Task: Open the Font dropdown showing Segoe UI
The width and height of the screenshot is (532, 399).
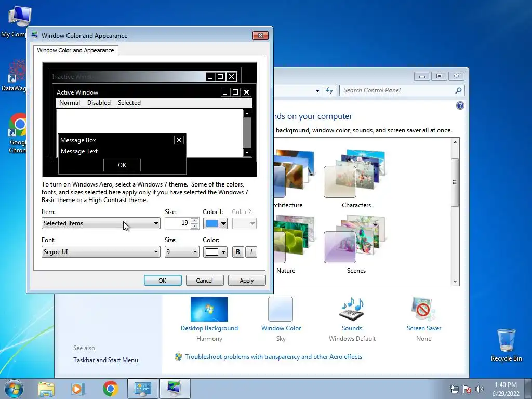Action: click(x=101, y=252)
